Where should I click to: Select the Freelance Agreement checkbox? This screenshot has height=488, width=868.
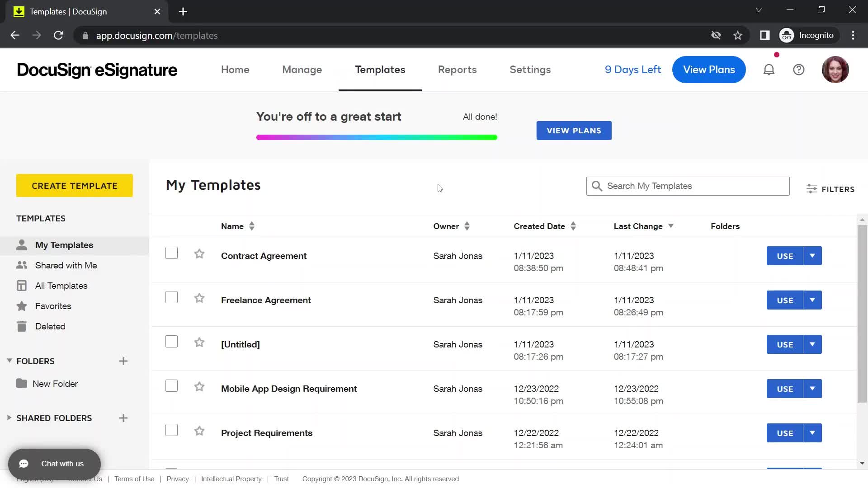pos(171,297)
